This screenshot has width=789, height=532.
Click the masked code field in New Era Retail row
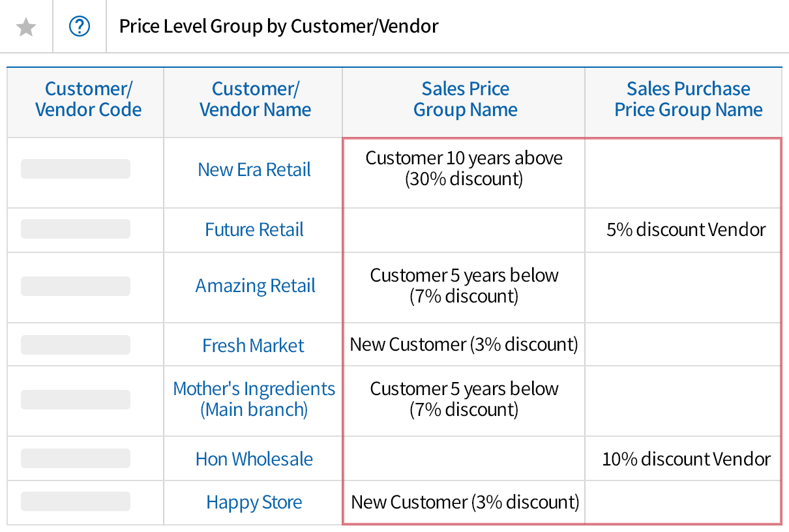pyautogui.click(x=75, y=169)
